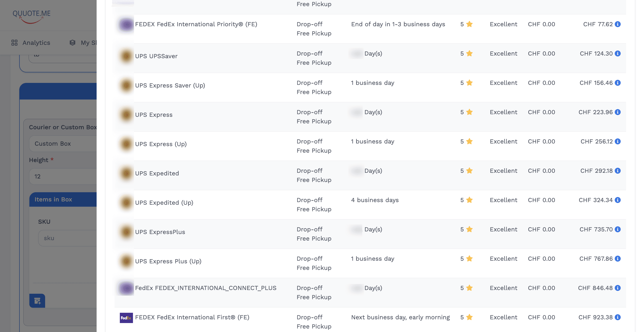This screenshot has width=644, height=332.
Task: Open the My Shipments menu item
Action: pyautogui.click(x=84, y=43)
